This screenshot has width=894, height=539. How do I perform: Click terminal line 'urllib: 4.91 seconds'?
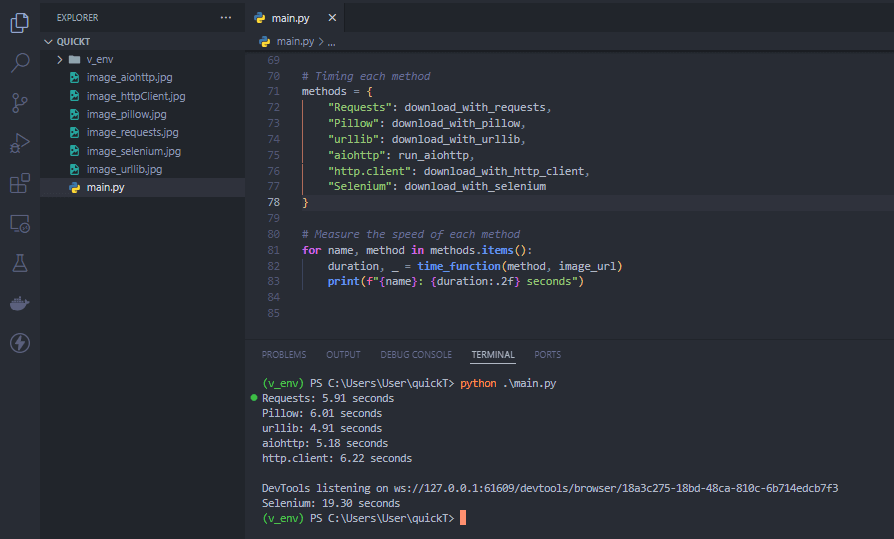(322, 428)
